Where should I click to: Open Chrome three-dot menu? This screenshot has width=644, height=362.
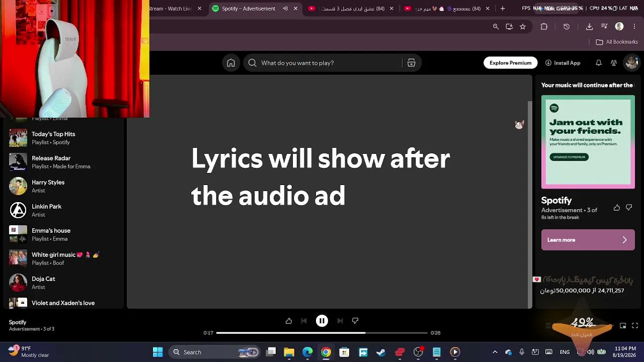click(x=634, y=27)
